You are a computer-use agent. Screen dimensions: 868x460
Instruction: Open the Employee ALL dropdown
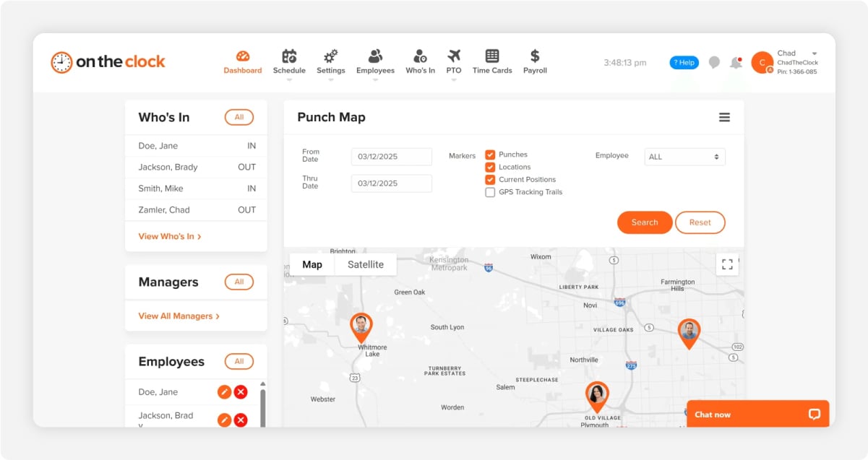click(684, 157)
